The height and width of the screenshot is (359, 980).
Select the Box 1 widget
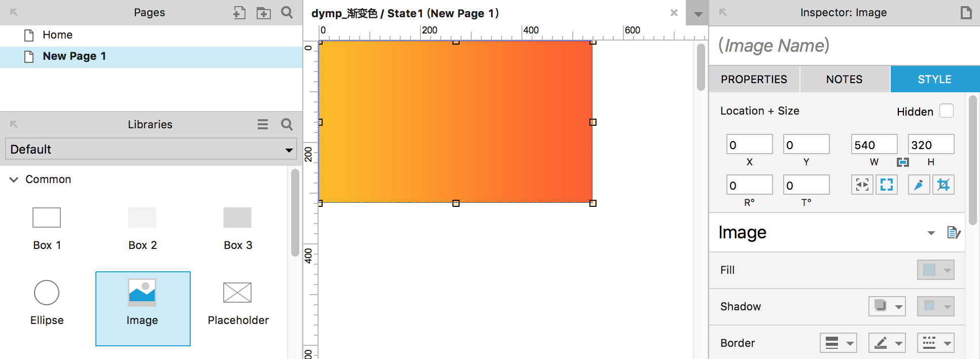[47, 229]
